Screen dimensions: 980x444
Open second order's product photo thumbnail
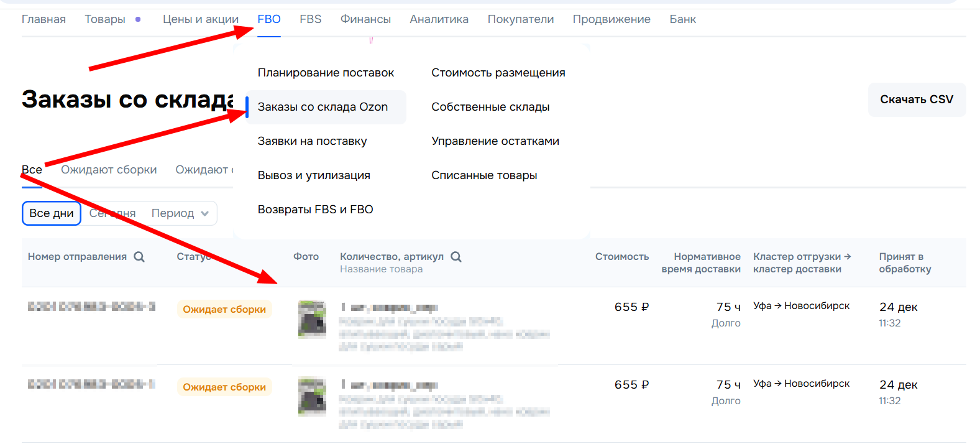(x=312, y=396)
